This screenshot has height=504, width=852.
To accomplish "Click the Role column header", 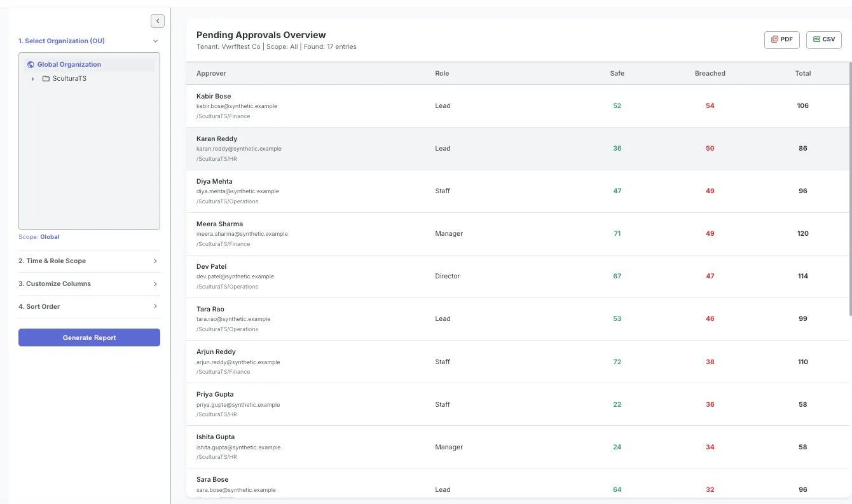I will (442, 74).
